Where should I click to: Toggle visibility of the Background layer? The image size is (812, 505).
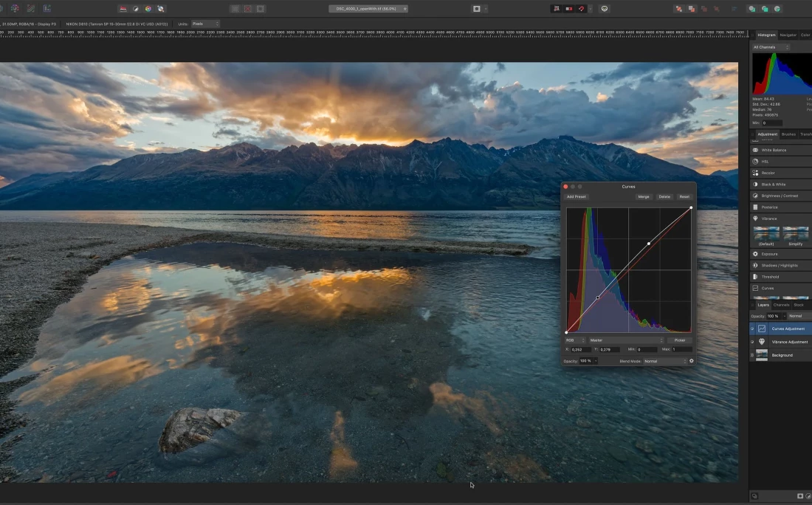pos(752,355)
